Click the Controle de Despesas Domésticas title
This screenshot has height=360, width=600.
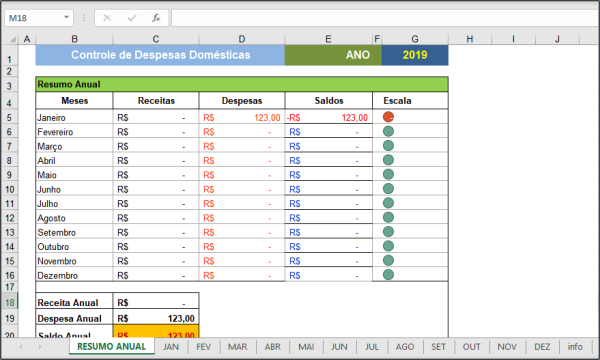tap(160, 55)
